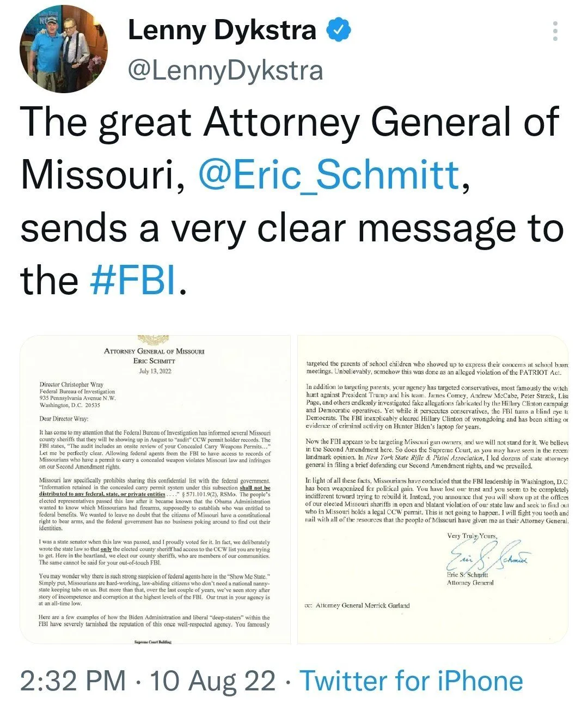Click the "Dear Director Wray" salutation
The image size is (588, 710).
[64, 418]
